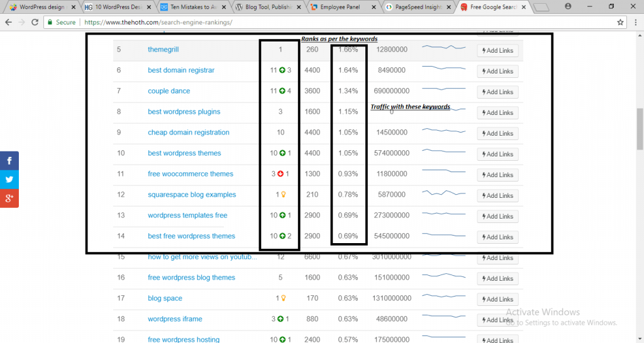Click the browser back arrow
The height and width of the screenshot is (343, 644).
coord(8,22)
